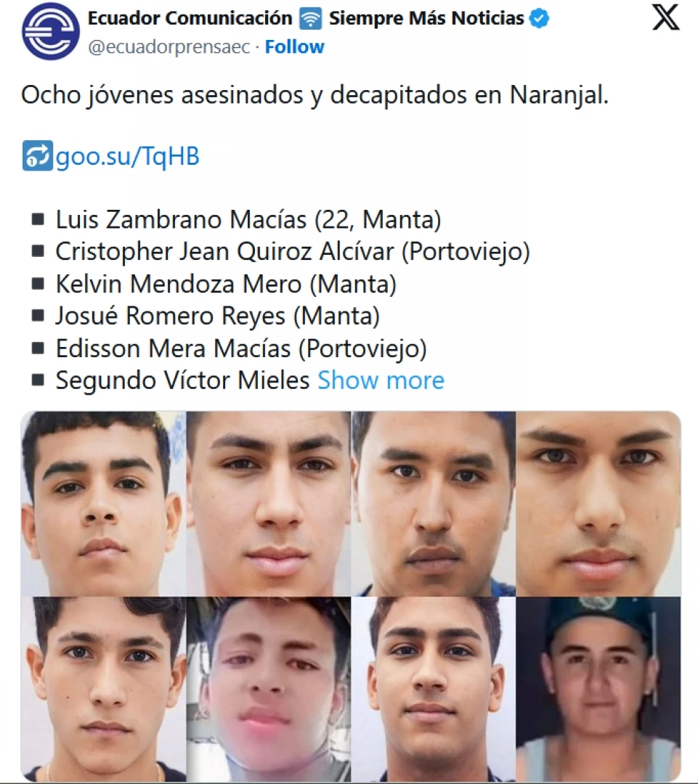Open third photo in the top row
This screenshot has height=784, width=698.
pos(434,504)
